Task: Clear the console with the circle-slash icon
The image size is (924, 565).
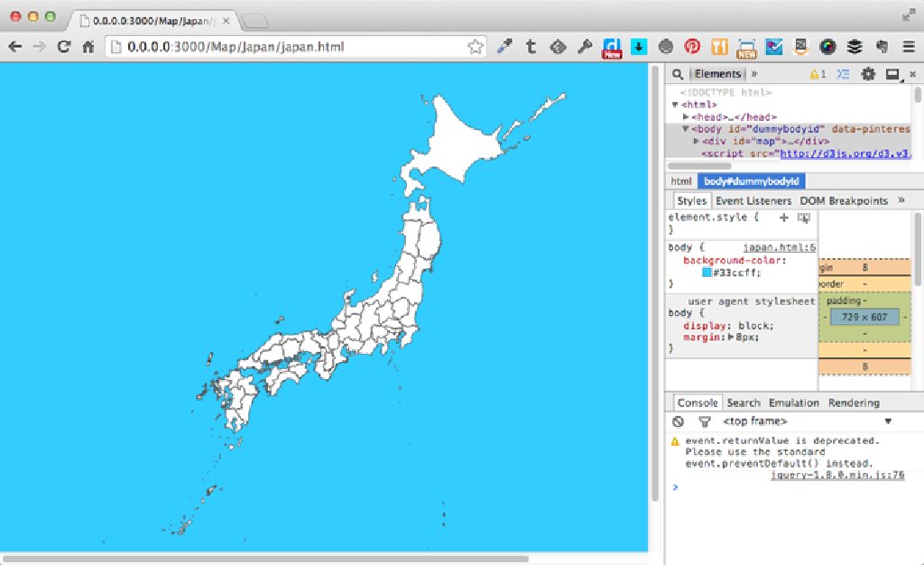Action: tap(678, 421)
